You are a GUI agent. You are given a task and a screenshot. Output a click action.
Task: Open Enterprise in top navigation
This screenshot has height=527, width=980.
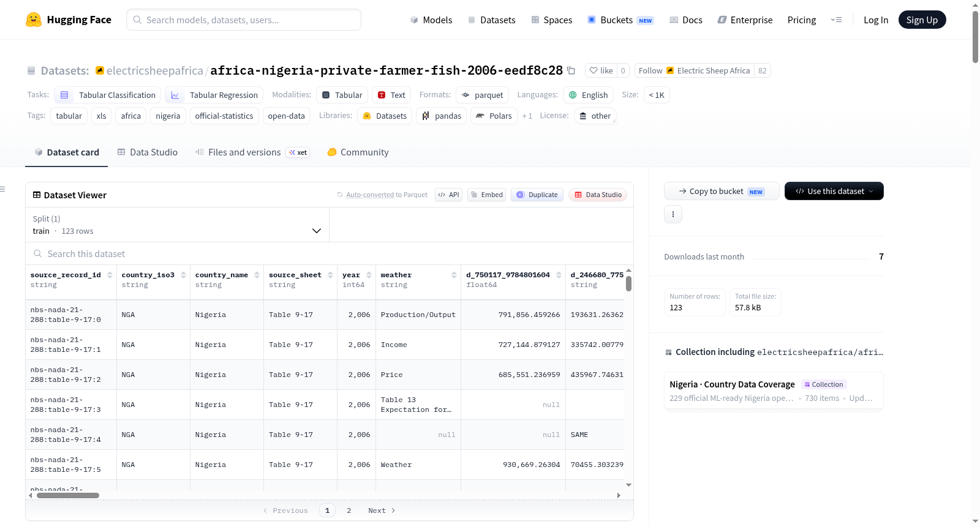coord(745,20)
